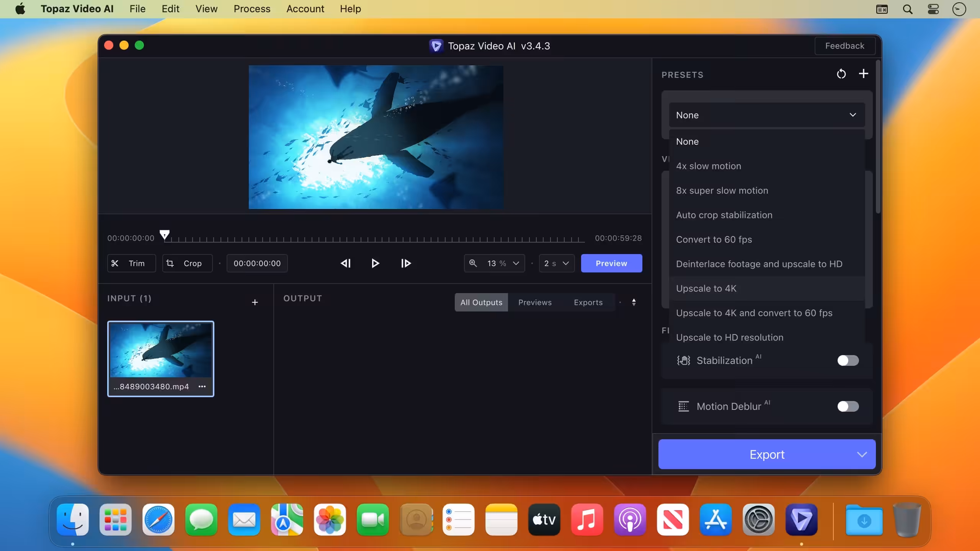Click the timeline playhead marker
The width and height of the screenshot is (980, 551).
pos(165,235)
